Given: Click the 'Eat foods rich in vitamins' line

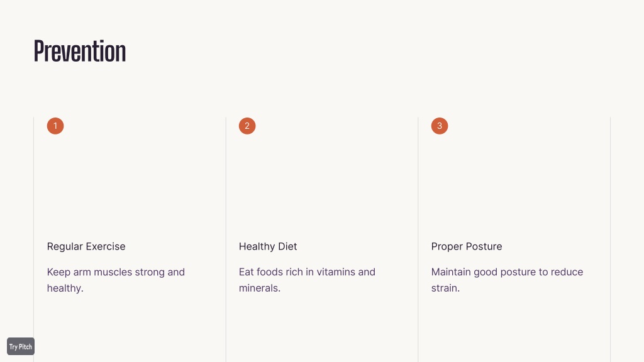Looking at the screenshot, I should pos(307,272).
